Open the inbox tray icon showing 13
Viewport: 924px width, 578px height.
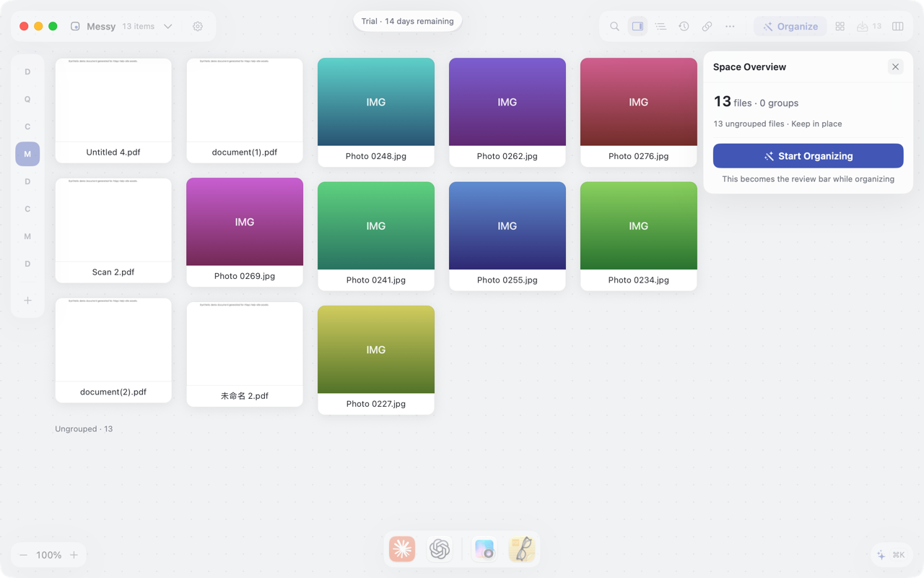pyautogui.click(x=869, y=27)
